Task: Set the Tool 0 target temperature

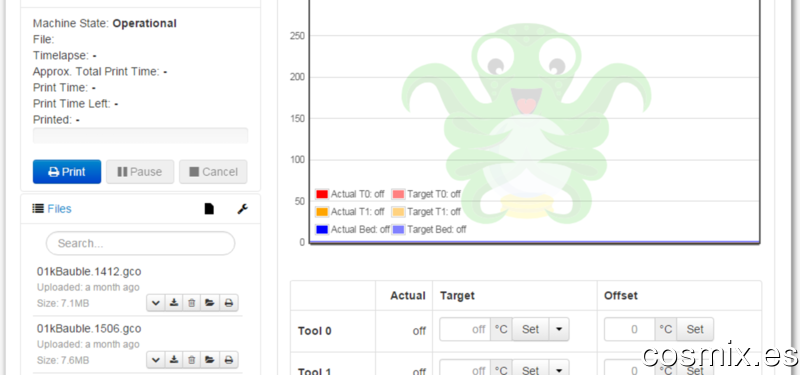Action: click(x=530, y=330)
